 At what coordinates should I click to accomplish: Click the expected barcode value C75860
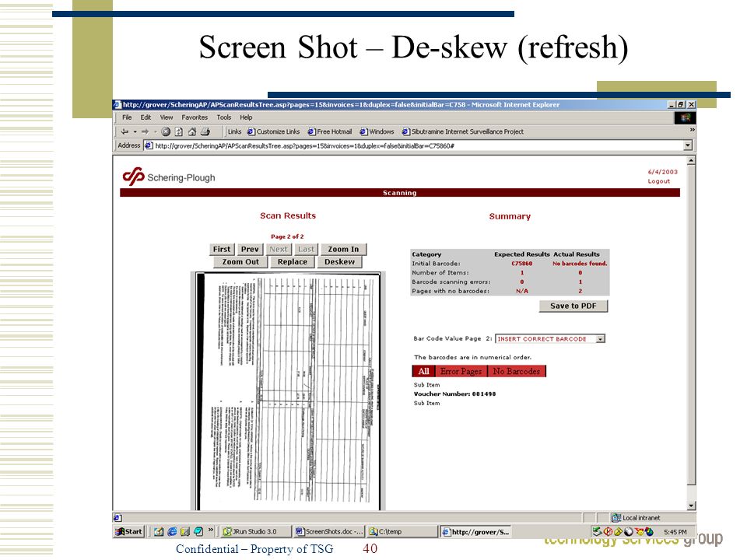coord(521,264)
